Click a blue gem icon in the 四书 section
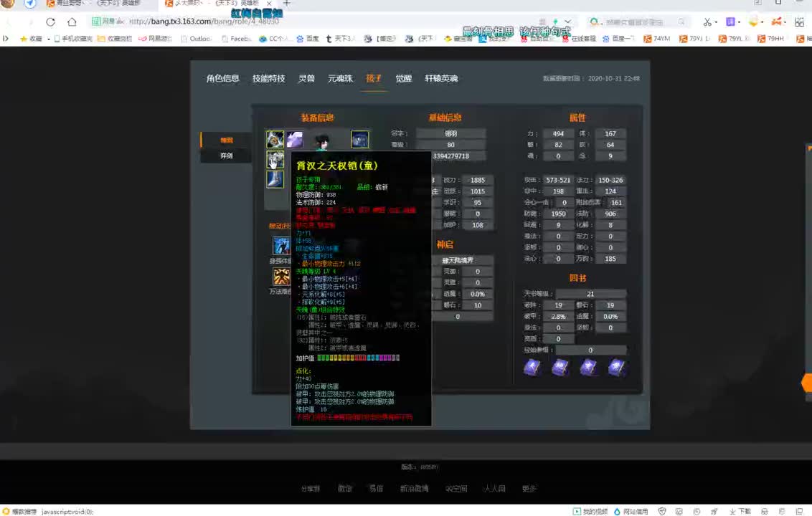The width and height of the screenshot is (812, 516). coord(532,367)
